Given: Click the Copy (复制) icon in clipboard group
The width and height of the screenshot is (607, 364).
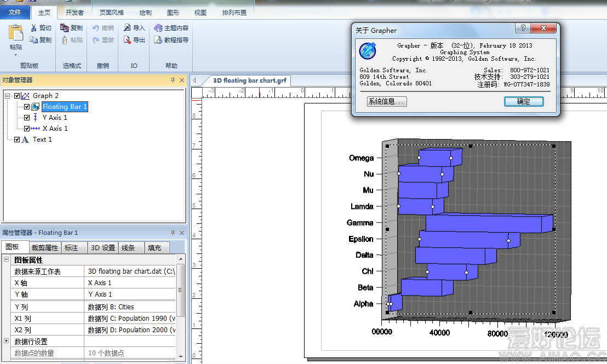Looking at the screenshot, I should pos(33,40).
